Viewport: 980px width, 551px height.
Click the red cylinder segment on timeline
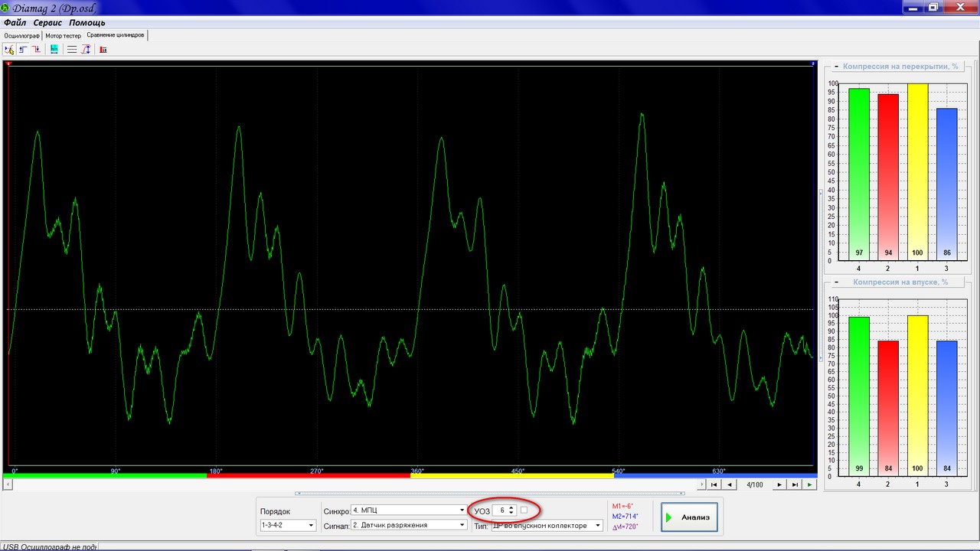[309, 476]
